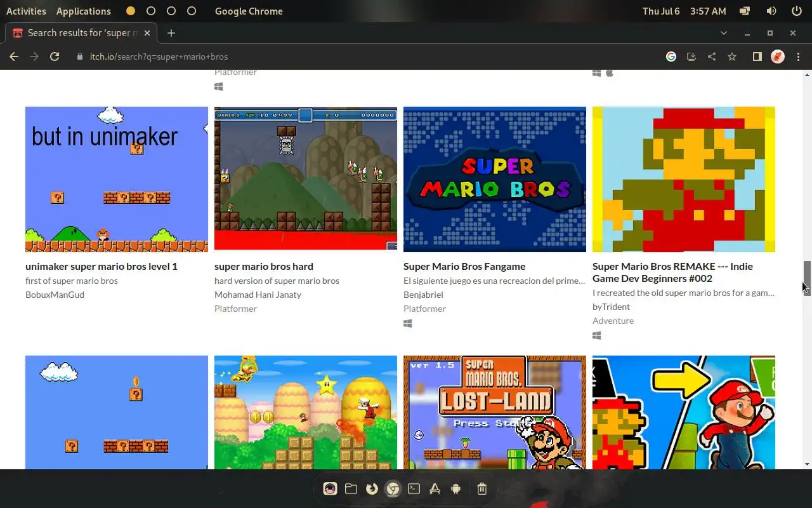The image size is (812, 508).
Task: Go back to previous page in Chrome
Action: tap(14, 57)
